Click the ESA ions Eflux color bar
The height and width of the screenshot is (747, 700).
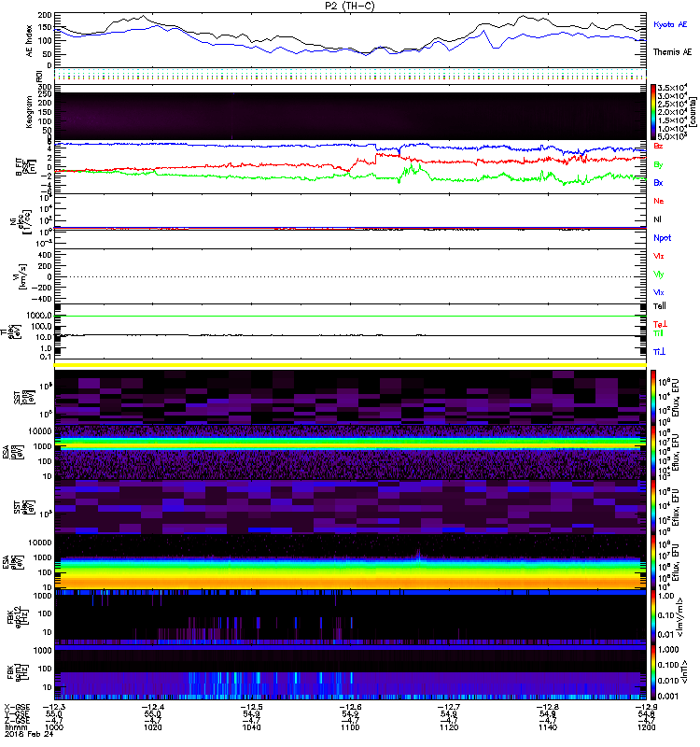pyautogui.click(x=653, y=452)
